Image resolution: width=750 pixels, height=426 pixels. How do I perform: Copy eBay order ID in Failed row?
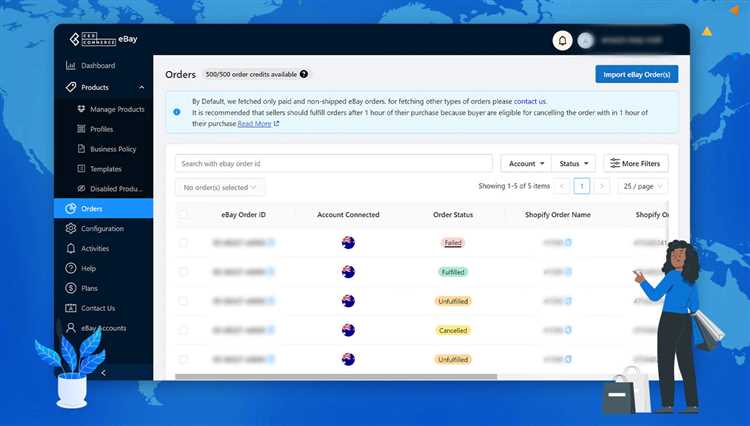[271, 242]
